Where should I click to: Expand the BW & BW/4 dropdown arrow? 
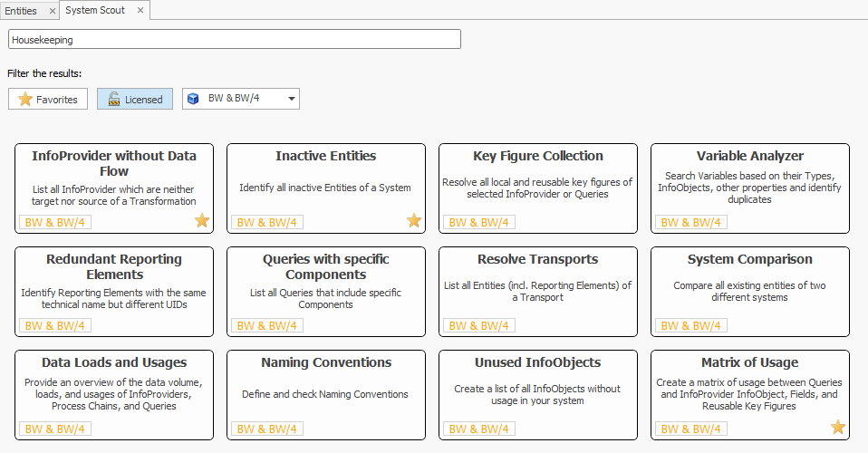[291, 99]
